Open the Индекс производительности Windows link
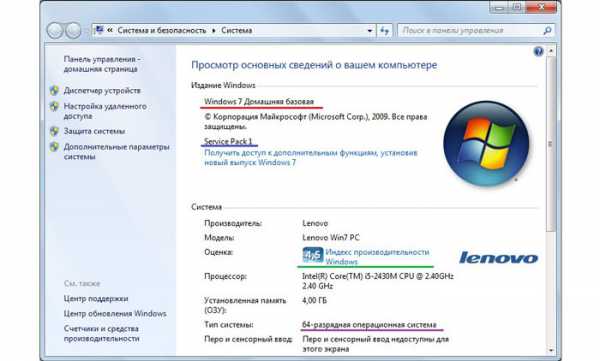600x361 pixels. [377, 257]
